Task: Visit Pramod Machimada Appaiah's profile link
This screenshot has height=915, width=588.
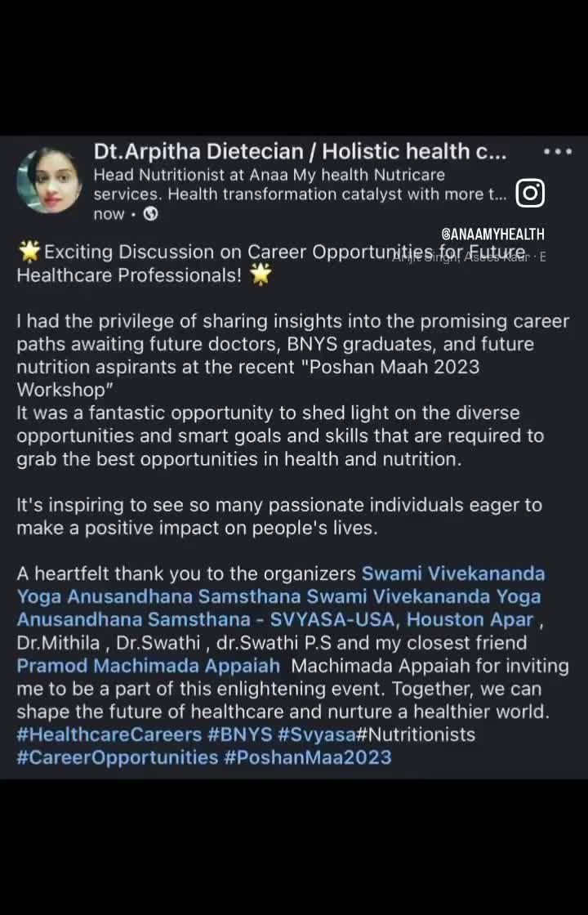Action: pos(149,666)
